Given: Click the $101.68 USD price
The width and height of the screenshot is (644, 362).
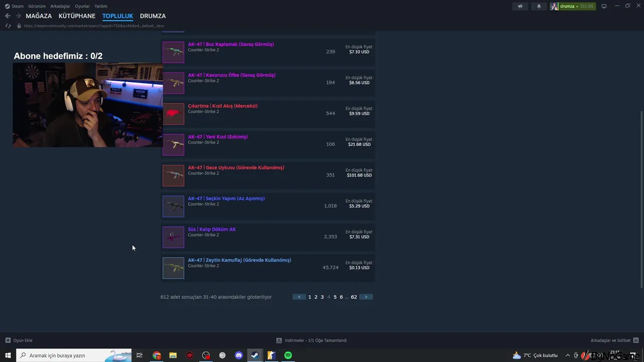Looking at the screenshot, I should pyautogui.click(x=359, y=175).
